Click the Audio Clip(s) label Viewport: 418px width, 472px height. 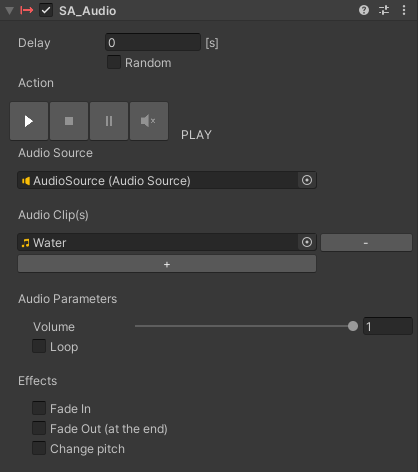coord(53,215)
